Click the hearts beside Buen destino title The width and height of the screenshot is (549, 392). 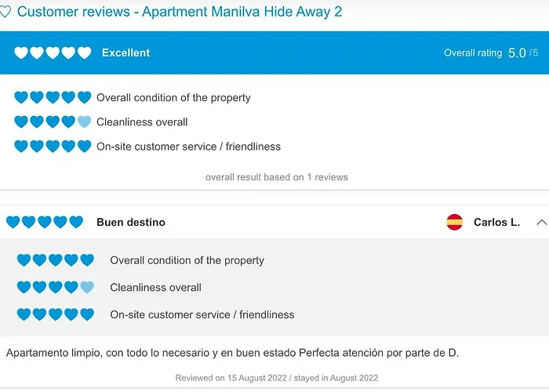45,222
